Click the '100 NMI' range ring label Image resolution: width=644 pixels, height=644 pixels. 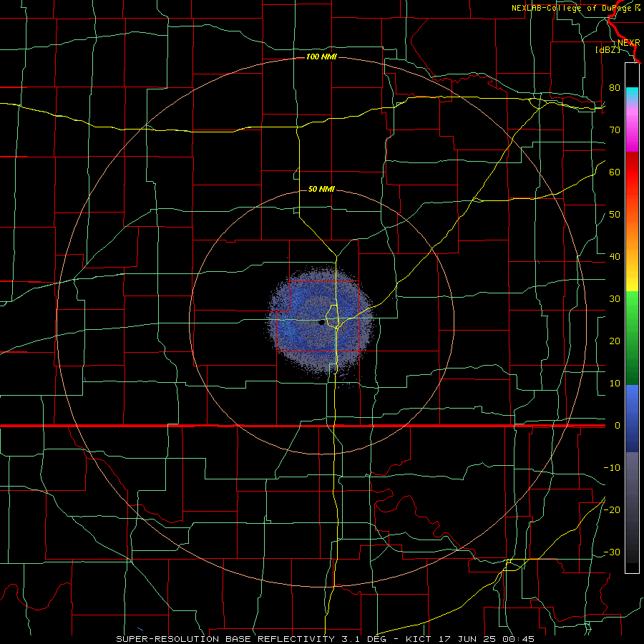321,57
